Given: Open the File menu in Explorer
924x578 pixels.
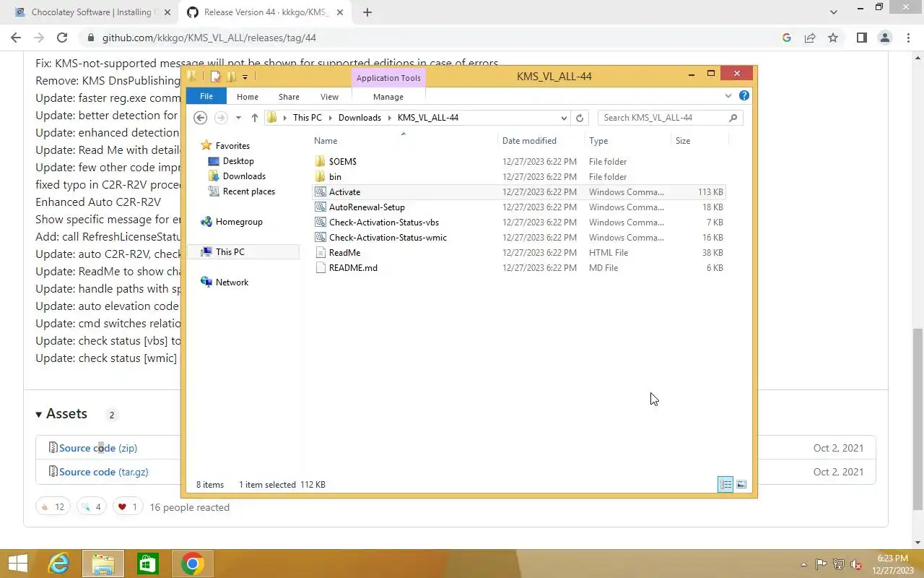Looking at the screenshot, I should click(x=206, y=97).
